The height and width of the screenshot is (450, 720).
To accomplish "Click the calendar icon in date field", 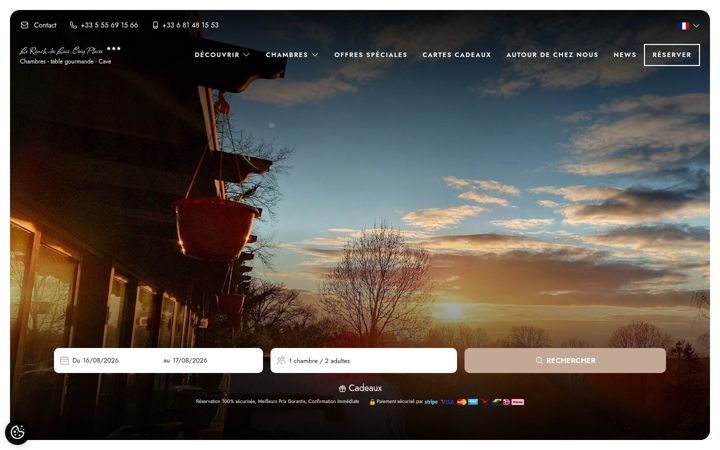I will [x=64, y=360].
